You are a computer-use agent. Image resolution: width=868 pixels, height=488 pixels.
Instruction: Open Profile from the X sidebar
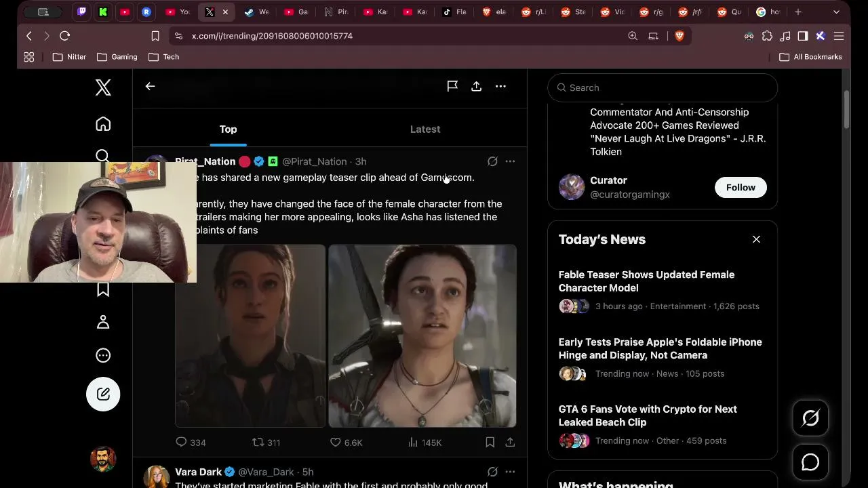click(x=103, y=322)
